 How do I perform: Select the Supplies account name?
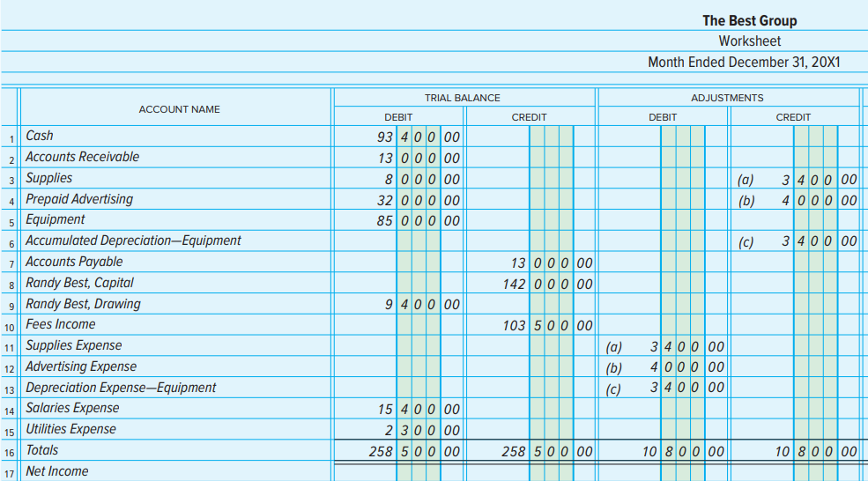point(48,178)
